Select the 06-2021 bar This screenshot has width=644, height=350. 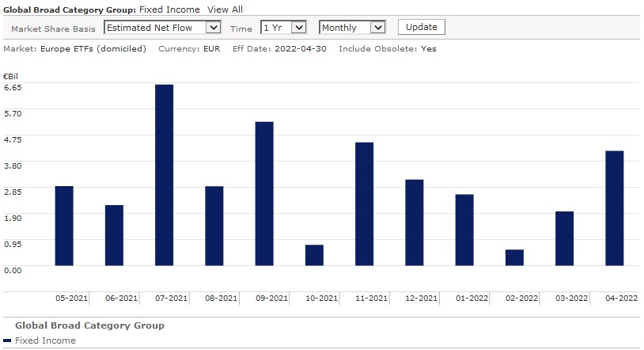[x=114, y=235]
